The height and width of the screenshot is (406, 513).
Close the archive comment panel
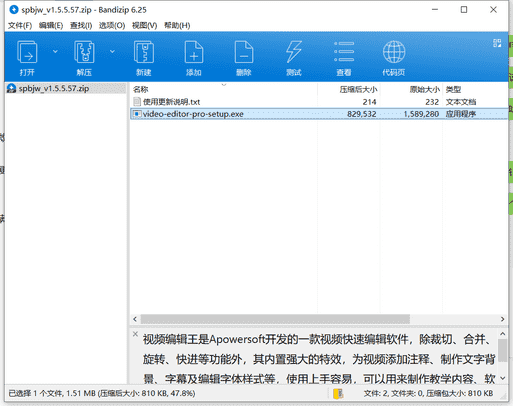pos(135,334)
